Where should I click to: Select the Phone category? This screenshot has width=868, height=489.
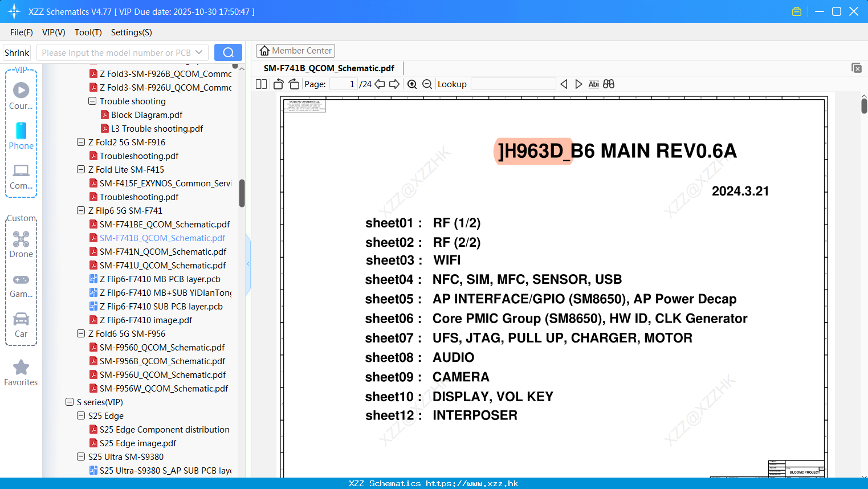click(x=21, y=136)
